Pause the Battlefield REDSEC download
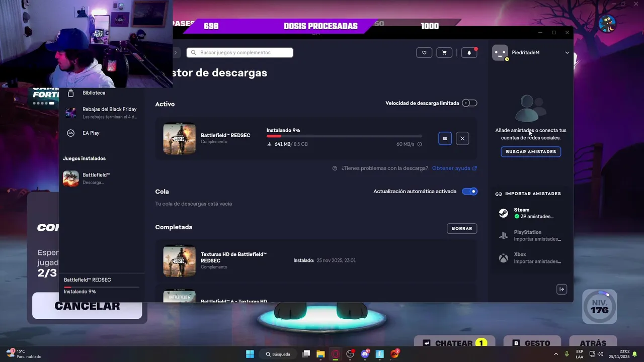This screenshot has width=644, height=362. (445, 138)
